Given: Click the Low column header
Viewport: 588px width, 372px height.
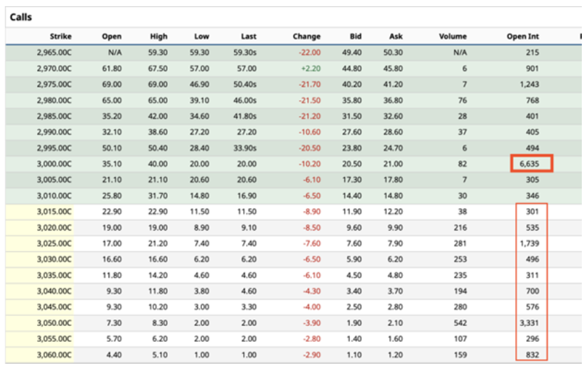Looking at the screenshot, I should (201, 36).
